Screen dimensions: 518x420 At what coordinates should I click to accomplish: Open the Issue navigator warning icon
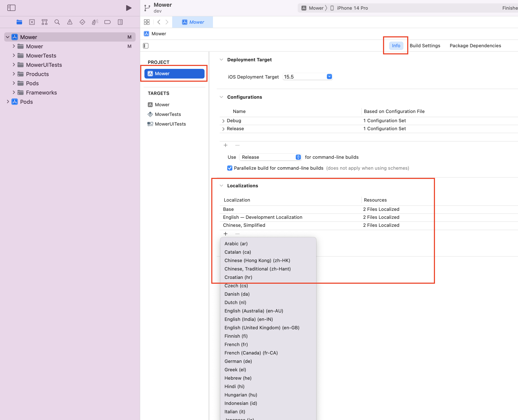[x=70, y=22]
